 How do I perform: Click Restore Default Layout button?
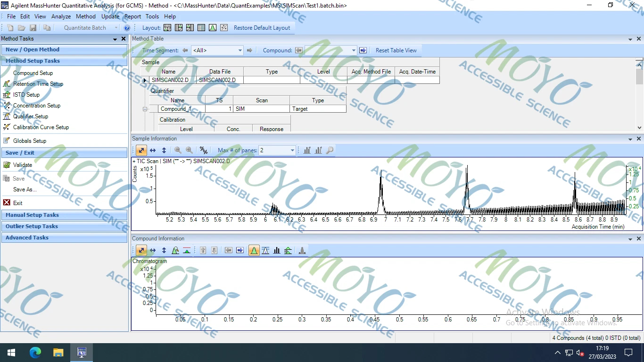click(262, 28)
